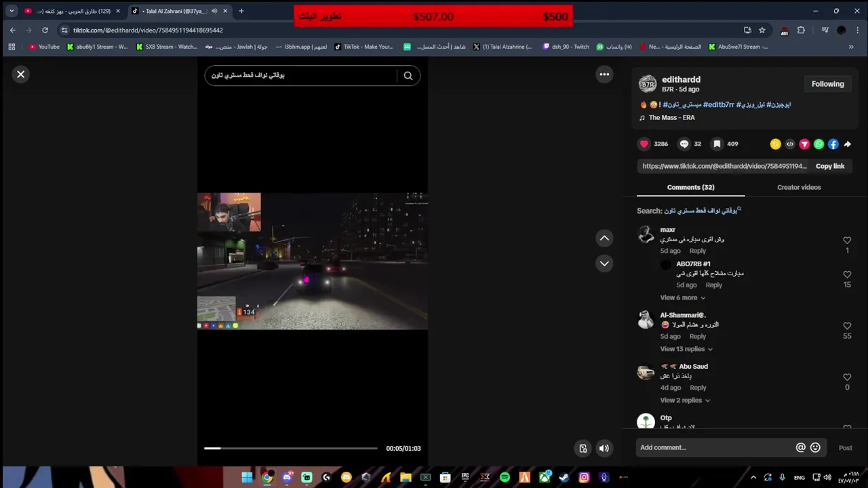
Task: Repost the video with yellow repost icon
Action: [775, 144]
